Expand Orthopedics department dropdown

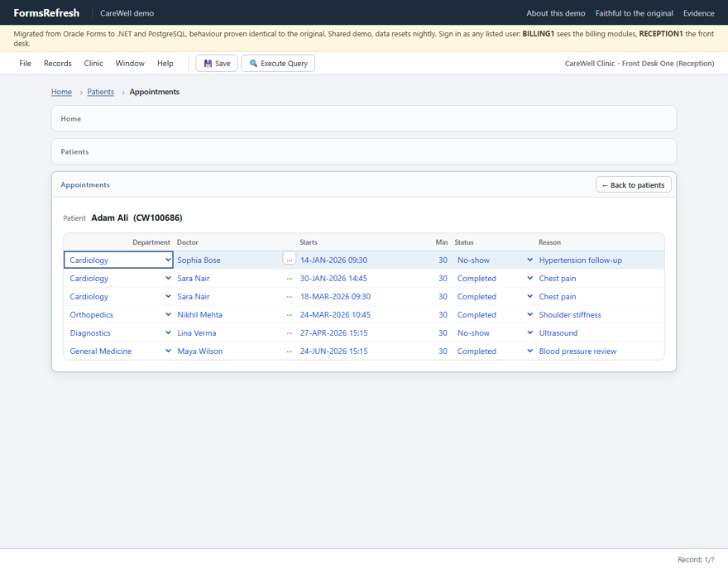click(x=168, y=314)
